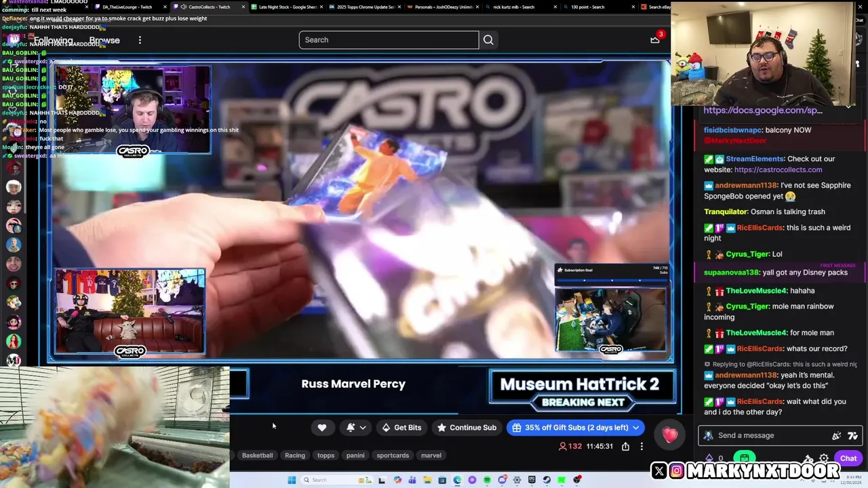The height and width of the screenshot is (488, 868).
Task: Click the @MarkyNextDoor mention in chat
Action: coord(735,140)
